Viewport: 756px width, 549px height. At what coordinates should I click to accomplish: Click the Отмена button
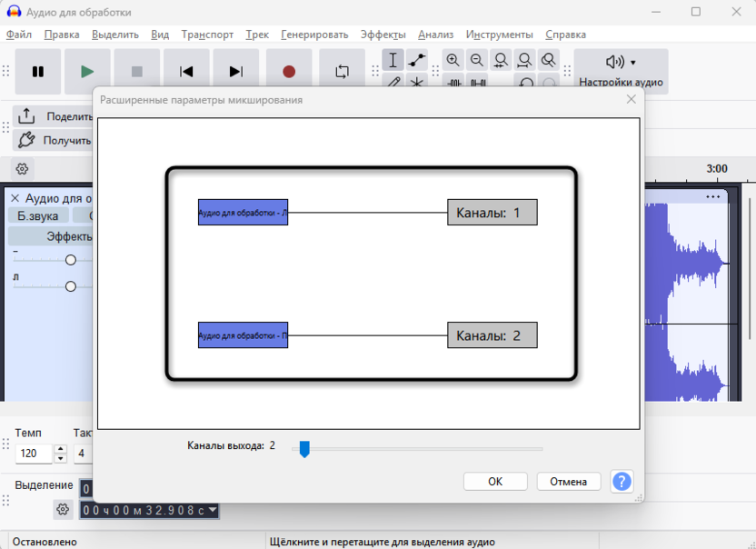(569, 482)
